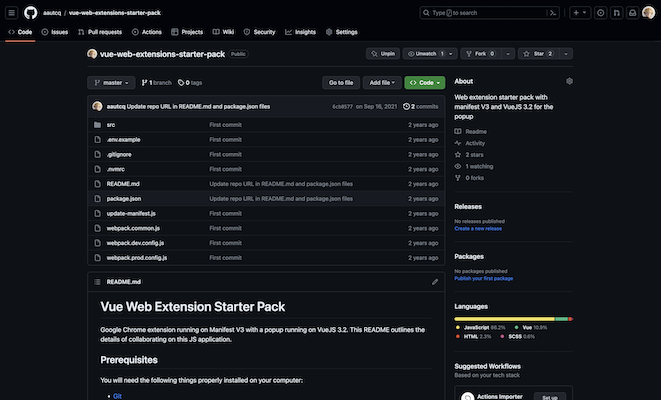661x400 pixels.
Task: Open the Insights tab
Action: (301, 32)
